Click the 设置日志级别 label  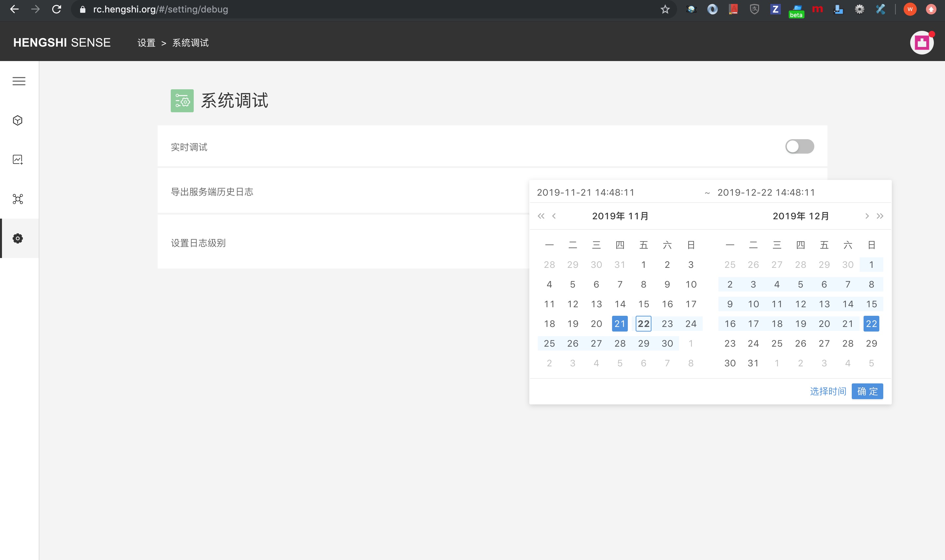[198, 243]
